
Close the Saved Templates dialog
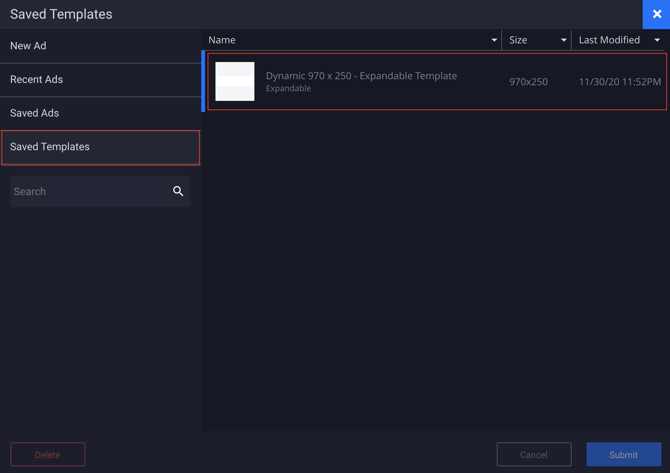tap(656, 14)
